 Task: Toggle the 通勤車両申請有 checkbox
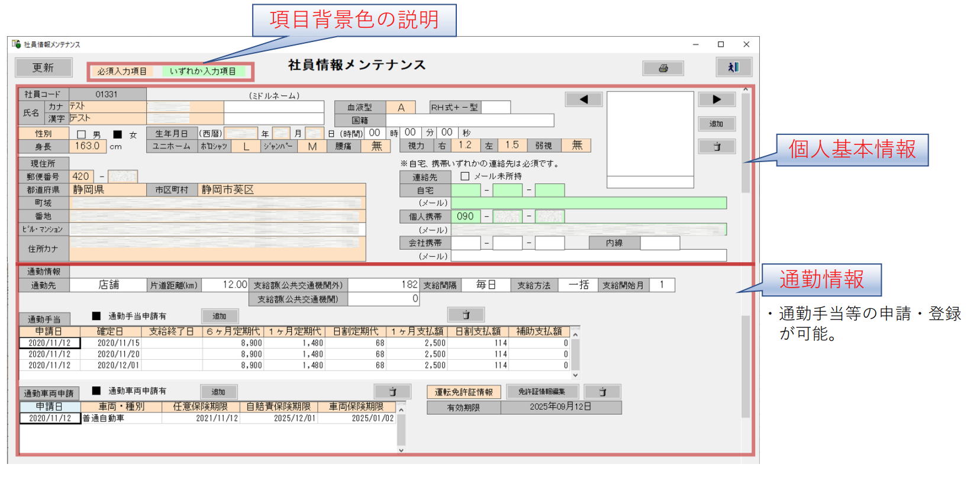[x=96, y=391]
